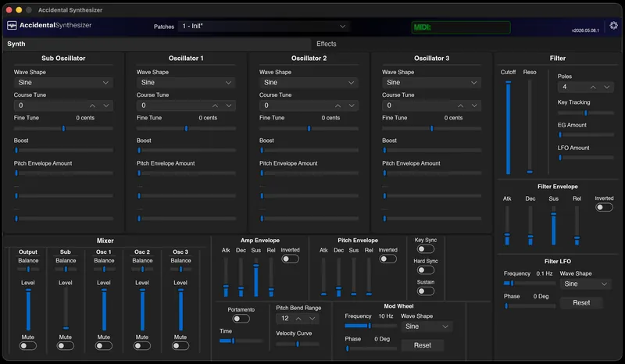Viewport: 625px width, 364px height.
Task: Turn on Key Sync
Action: pos(425,248)
